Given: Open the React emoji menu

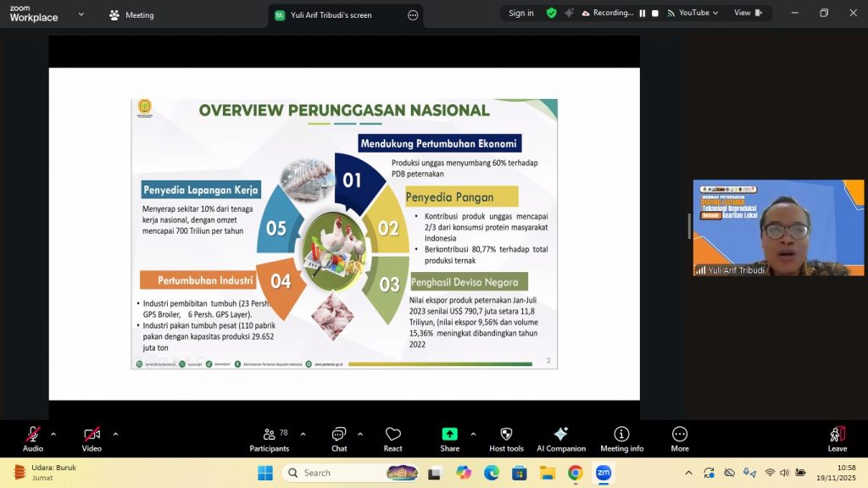Looking at the screenshot, I should click(x=392, y=438).
